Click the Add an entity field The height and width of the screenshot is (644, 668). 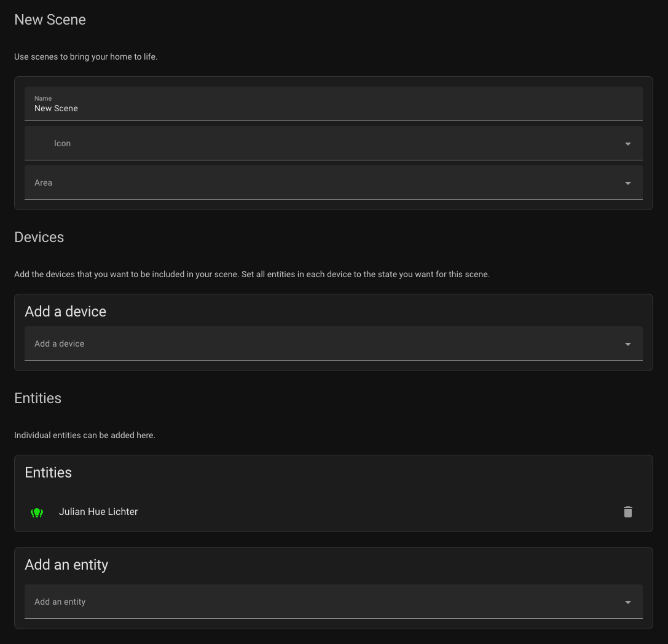click(334, 602)
